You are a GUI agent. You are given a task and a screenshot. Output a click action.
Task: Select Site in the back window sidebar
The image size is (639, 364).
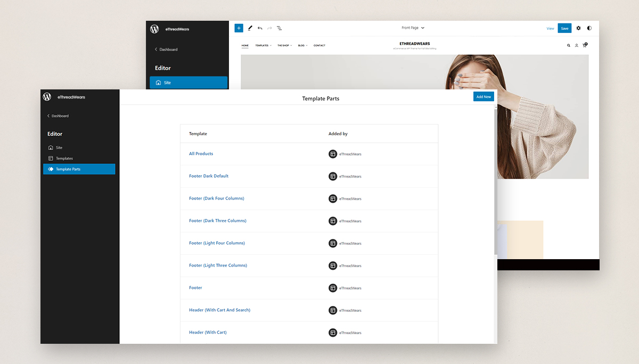[189, 82]
